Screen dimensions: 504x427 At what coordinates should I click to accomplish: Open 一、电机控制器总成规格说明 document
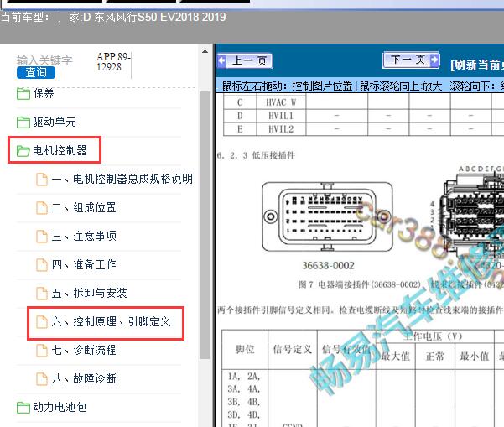coord(122,179)
